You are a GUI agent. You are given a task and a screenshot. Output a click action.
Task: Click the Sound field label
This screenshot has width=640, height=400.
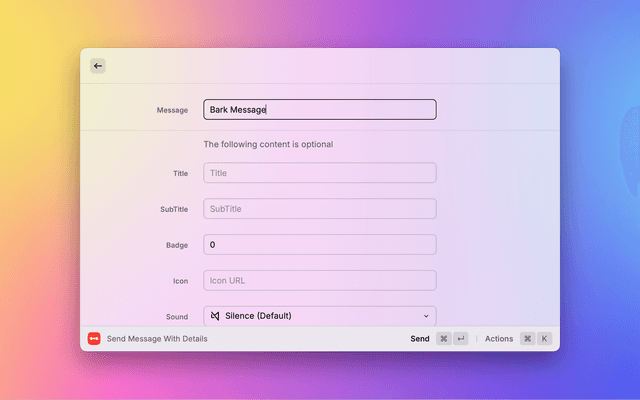point(176,317)
